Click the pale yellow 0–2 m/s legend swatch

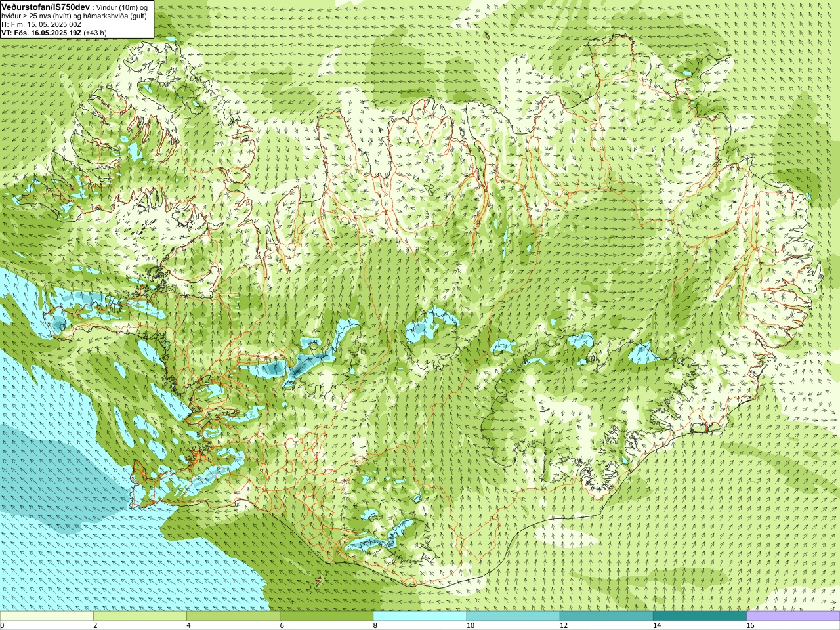47,616
